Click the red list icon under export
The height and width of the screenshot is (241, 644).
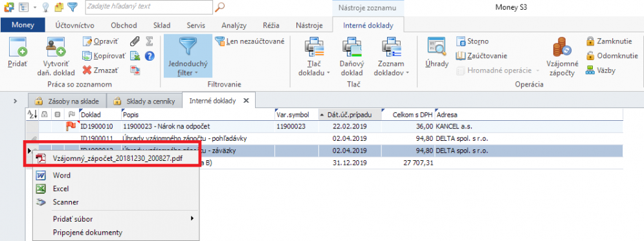click(135, 70)
